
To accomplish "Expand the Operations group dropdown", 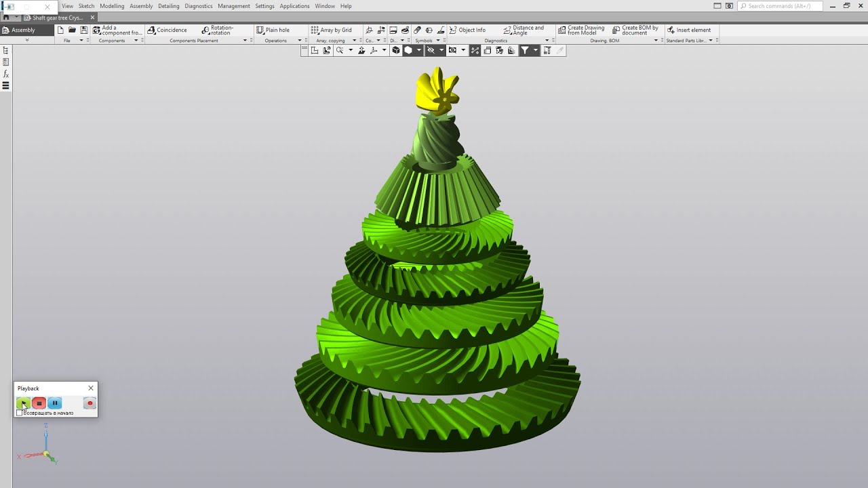I will tap(300, 41).
